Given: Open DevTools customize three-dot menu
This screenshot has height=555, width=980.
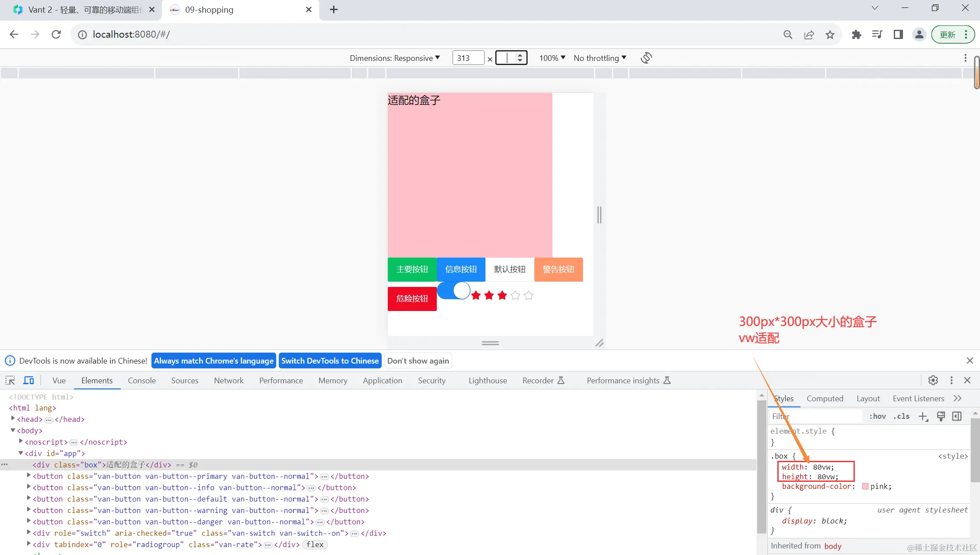Looking at the screenshot, I should click(951, 380).
